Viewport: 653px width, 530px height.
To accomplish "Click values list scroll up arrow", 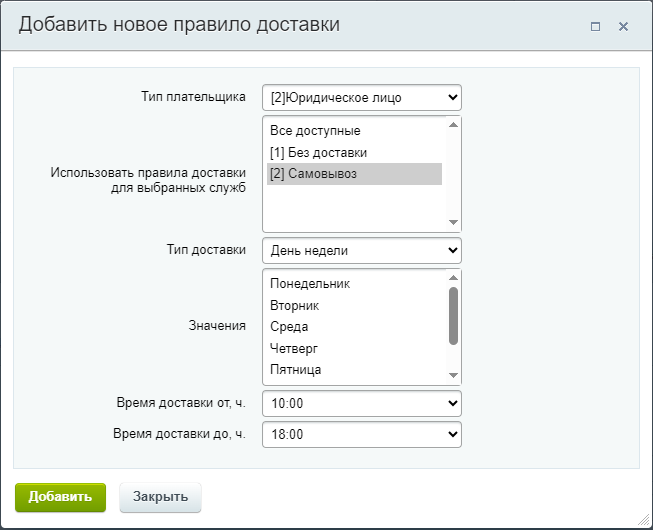I will [453, 278].
